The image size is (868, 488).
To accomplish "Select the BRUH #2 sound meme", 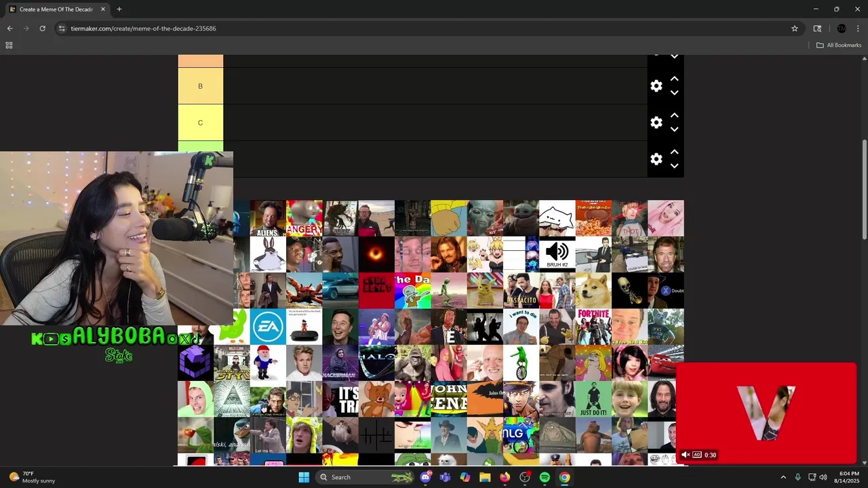I will 557,254.
